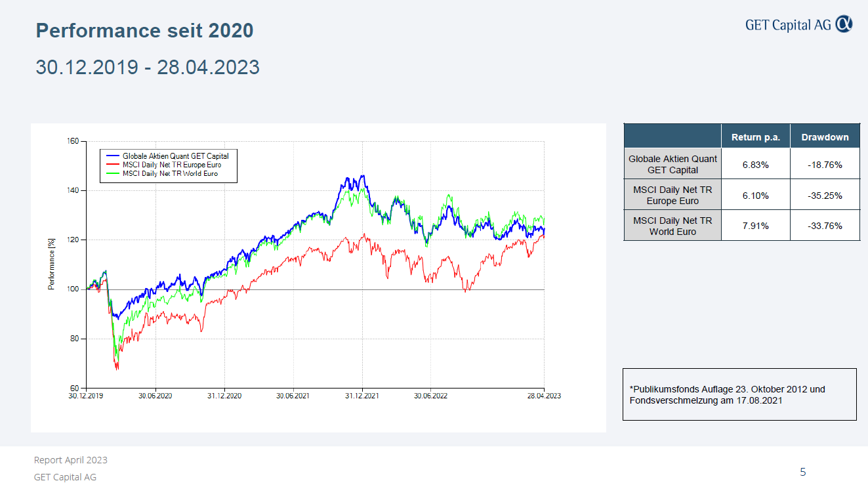Click the "Performance seit 2020" slide title
The height and width of the screenshot is (483, 868).
click(144, 31)
